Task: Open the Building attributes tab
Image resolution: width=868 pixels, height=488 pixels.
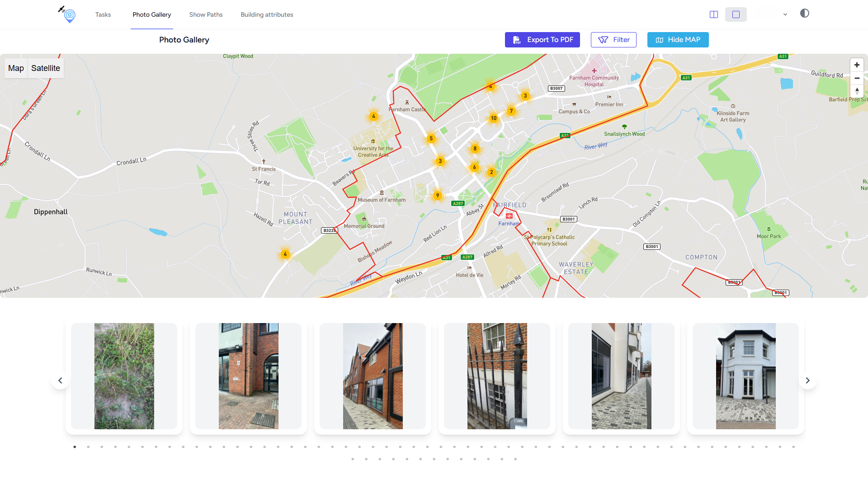Action: [x=267, y=14]
